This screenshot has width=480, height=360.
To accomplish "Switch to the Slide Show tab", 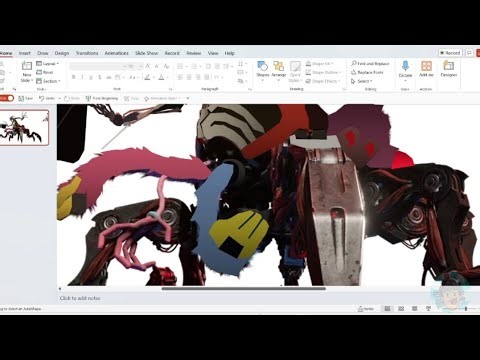I will [x=146, y=53].
